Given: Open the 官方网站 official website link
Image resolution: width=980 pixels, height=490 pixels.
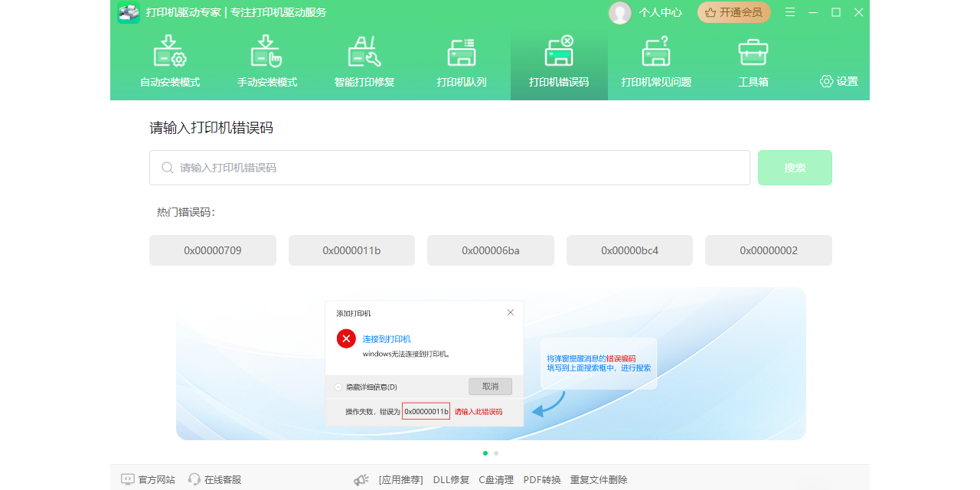Looking at the screenshot, I should [x=149, y=480].
